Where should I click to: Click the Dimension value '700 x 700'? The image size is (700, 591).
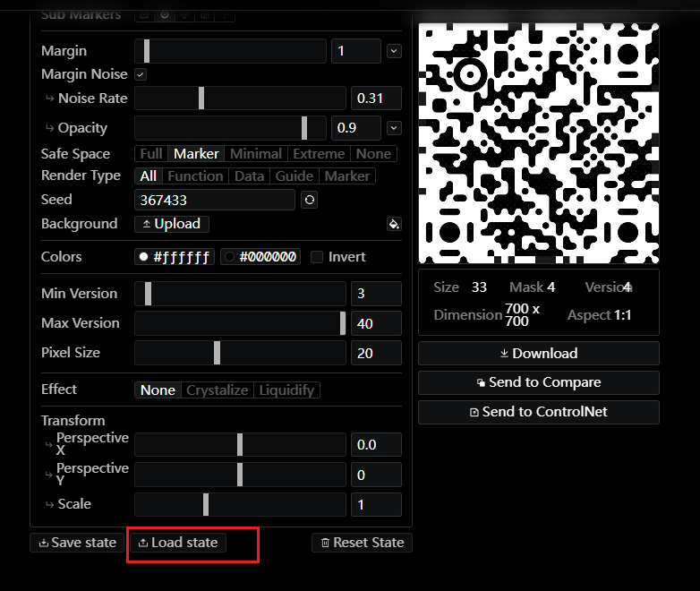coord(523,315)
